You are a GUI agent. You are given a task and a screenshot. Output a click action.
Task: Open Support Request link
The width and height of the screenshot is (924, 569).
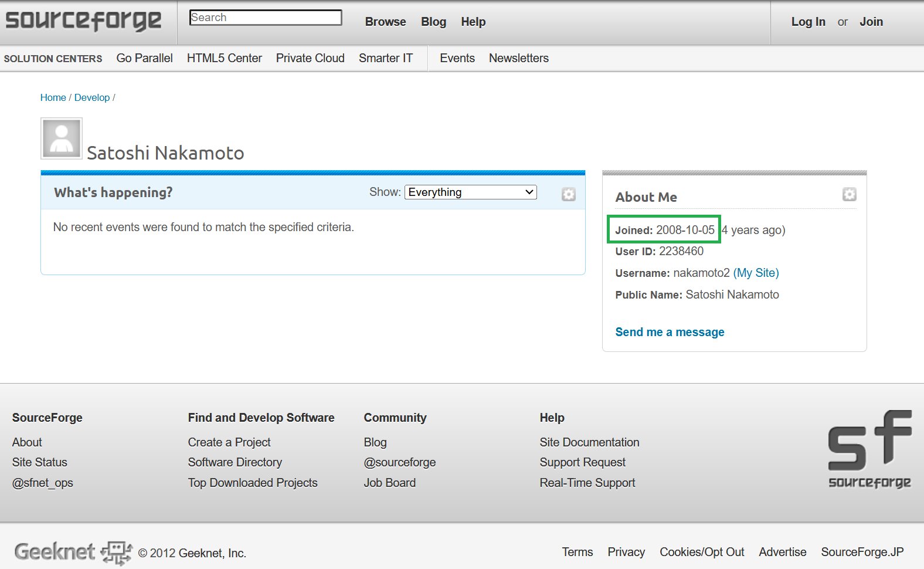click(x=582, y=462)
